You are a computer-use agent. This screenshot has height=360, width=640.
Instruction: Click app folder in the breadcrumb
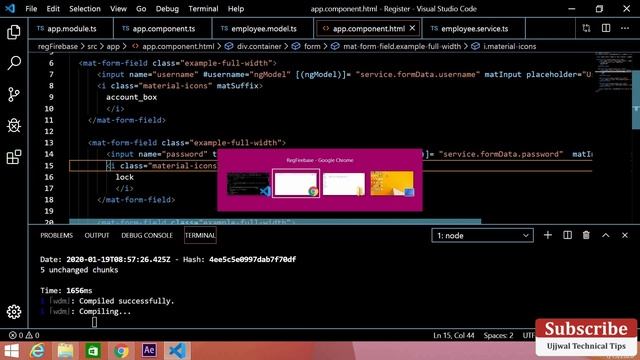point(113,47)
